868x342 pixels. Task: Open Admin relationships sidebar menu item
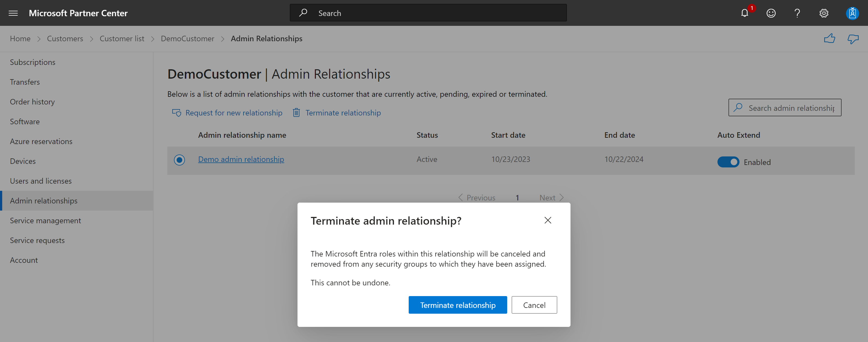coord(43,200)
